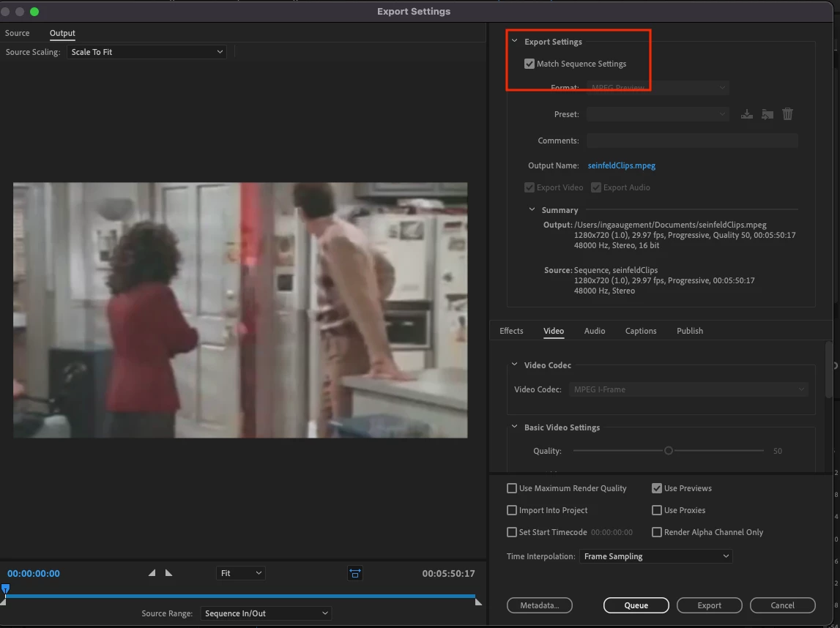Image resolution: width=840 pixels, height=628 pixels.
Task: Toggle the Match Sequence Settings checkbox
Action: point(529,64)
